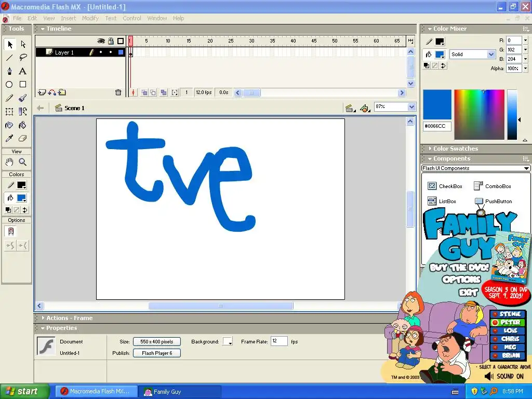Viewport: 532px width, 399px height.
Task: Collapse the Properties panel
Action: tap(43, 328)
